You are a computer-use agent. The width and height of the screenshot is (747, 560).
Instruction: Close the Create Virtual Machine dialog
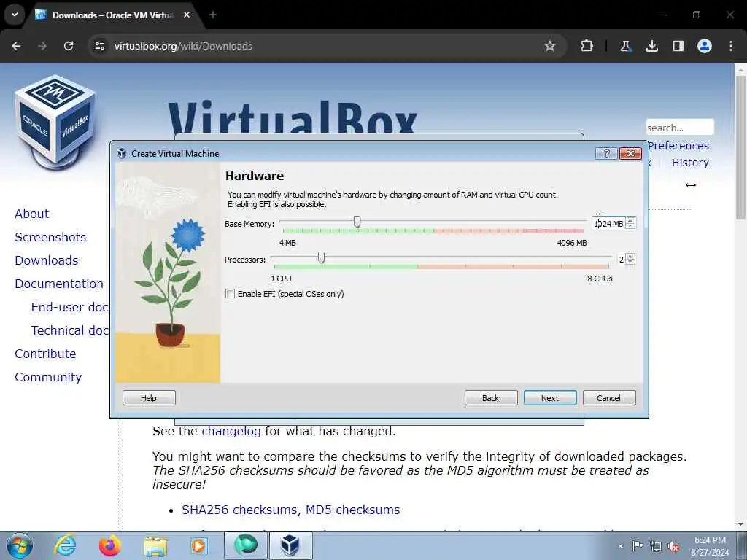click(x=630, y=153)
